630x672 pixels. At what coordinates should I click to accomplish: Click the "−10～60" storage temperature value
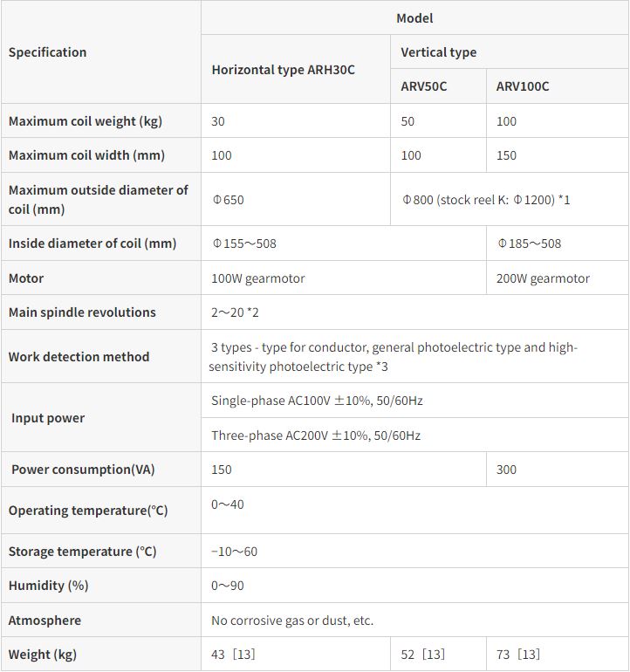point(235,552)
